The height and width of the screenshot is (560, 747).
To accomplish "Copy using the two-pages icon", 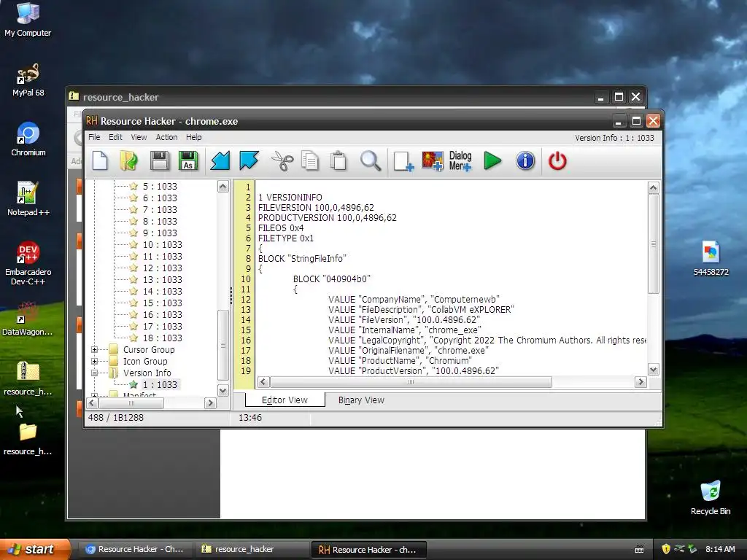I will (x=310, y=160).
